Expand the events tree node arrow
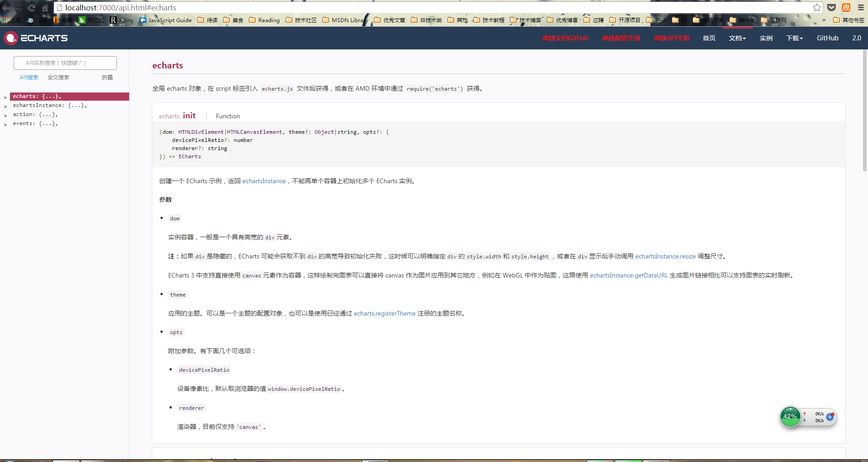Viewport: 868px width, 462px height. tap(5, 124)
